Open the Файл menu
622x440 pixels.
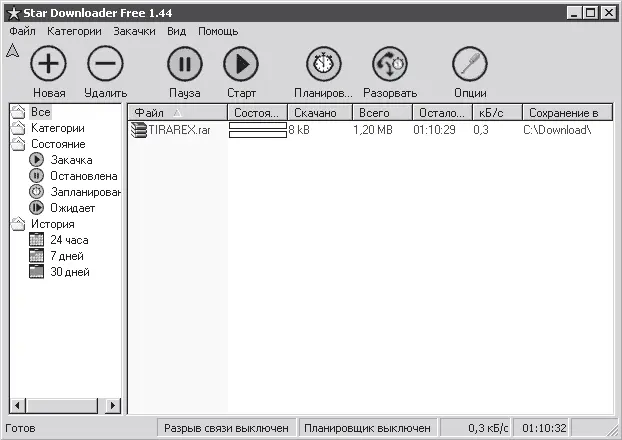tap(22, 31)
